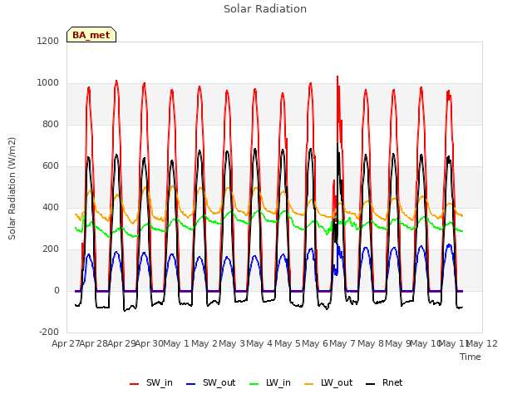
Task: Click the black Rnet legend swatch
Action: click(371, 384)
